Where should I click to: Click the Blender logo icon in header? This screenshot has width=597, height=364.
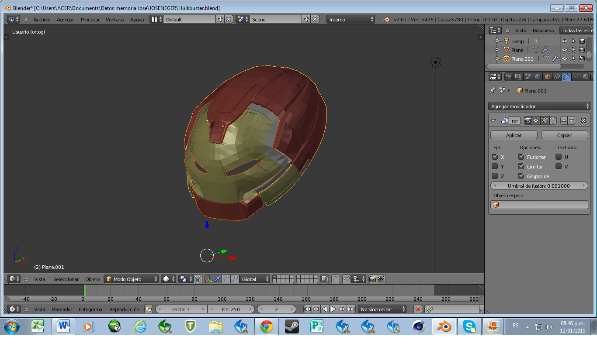(x=386, y=20)
